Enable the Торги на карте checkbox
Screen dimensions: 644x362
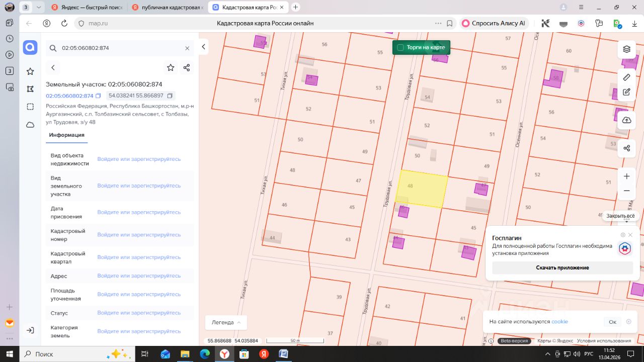pyautogui.click(x=400, y=47)
